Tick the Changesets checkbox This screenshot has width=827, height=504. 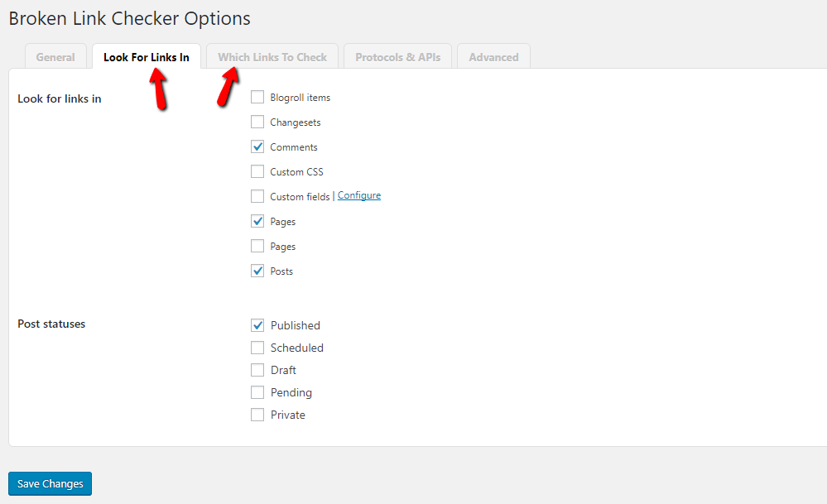pos(257,122)
